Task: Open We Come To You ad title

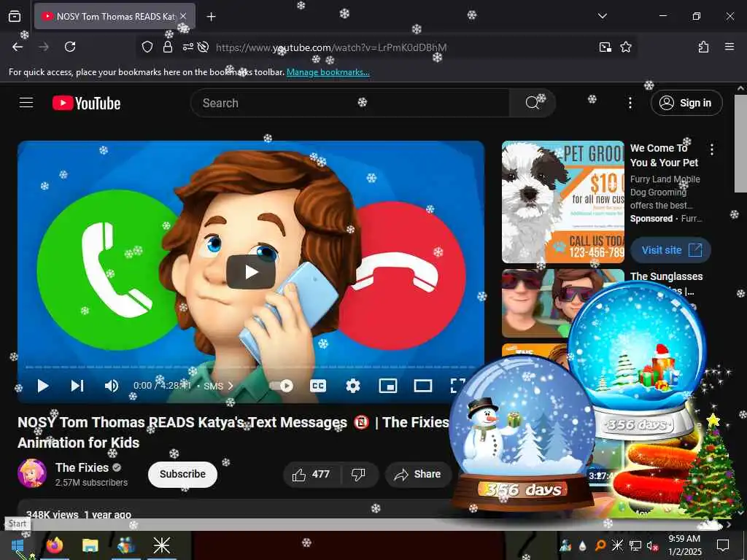Action: 664,155
